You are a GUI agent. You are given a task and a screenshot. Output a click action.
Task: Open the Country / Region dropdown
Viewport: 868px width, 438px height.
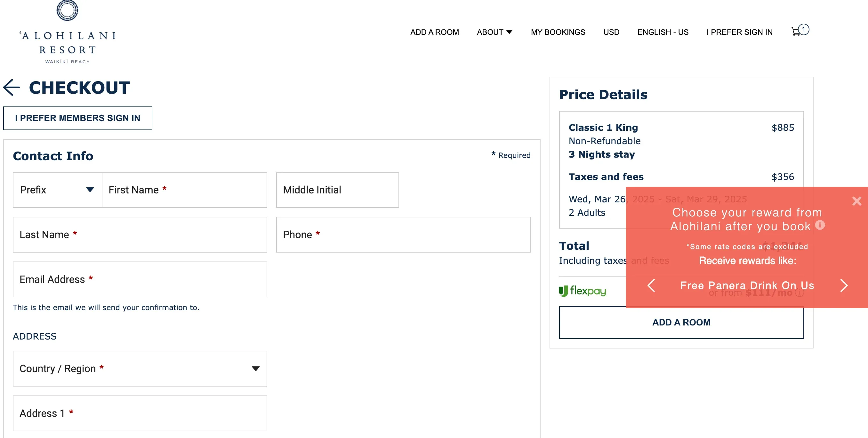(140, 369)
